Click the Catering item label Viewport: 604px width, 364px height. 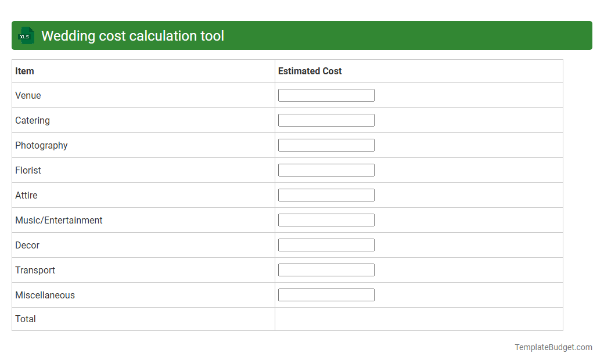tap(32, 120)
